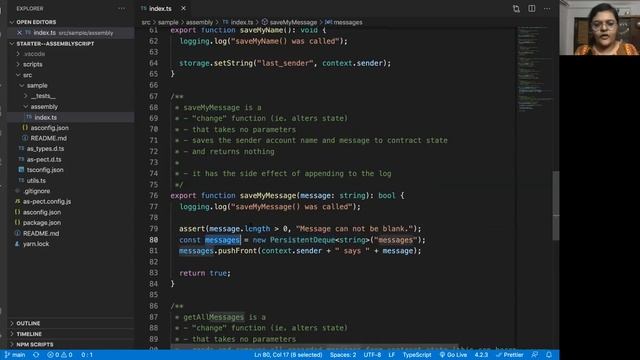Open asconfig.json under the sample folder

(49, 128)
